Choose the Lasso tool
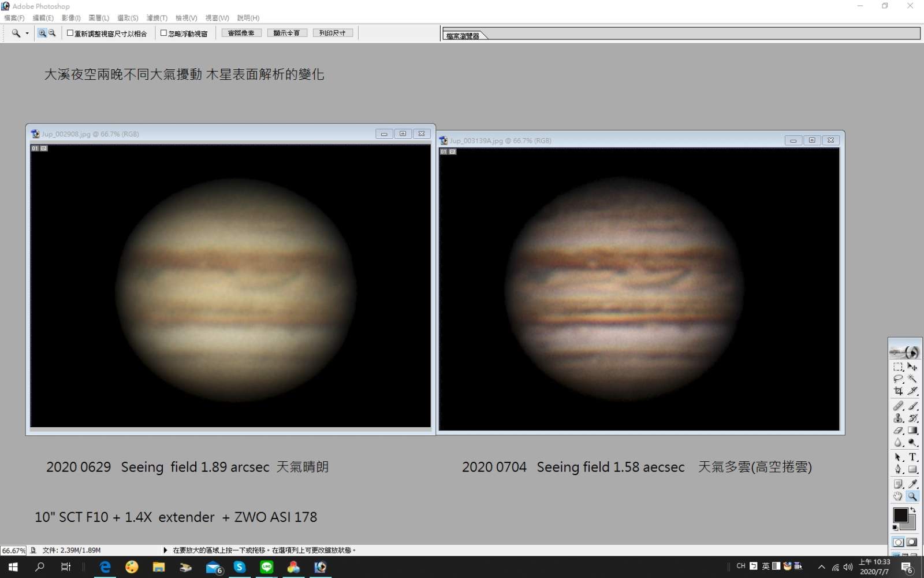The image size is (924, 578). (898, 379)
